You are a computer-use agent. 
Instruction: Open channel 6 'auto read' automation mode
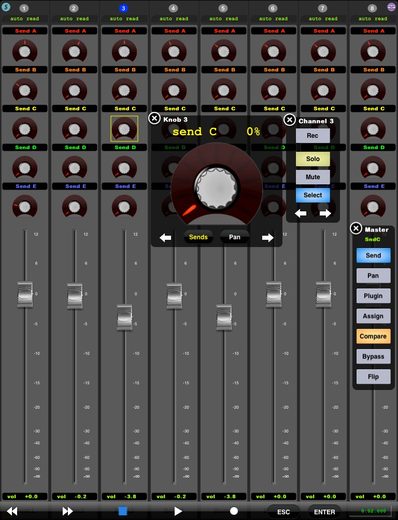point(273,19)
